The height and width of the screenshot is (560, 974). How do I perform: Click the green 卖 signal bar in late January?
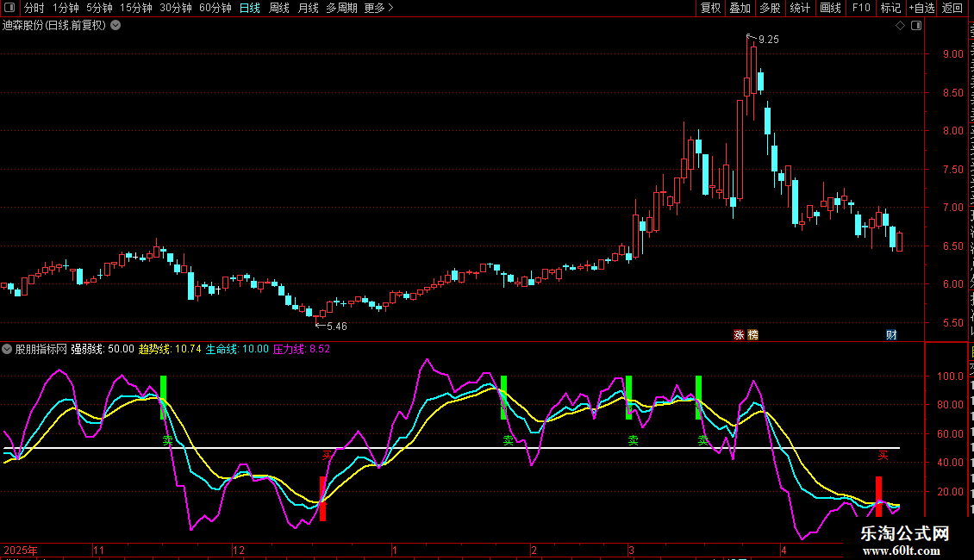503,397
